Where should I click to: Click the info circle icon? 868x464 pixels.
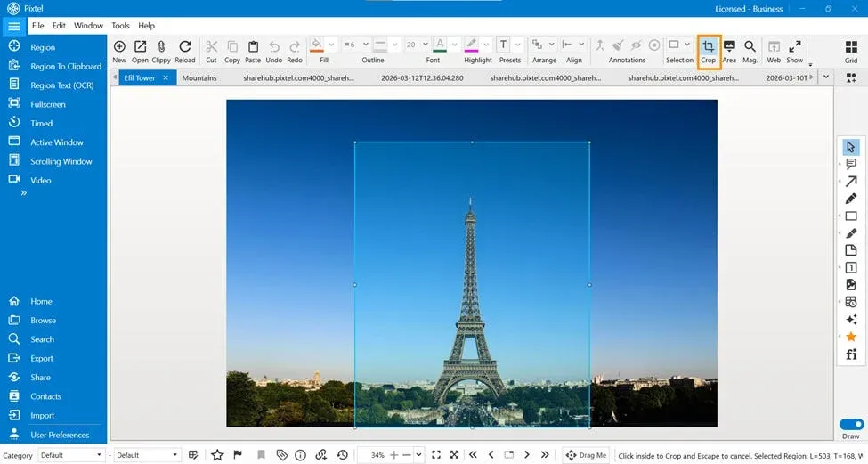pyautogui.click(x=301, y=455)
